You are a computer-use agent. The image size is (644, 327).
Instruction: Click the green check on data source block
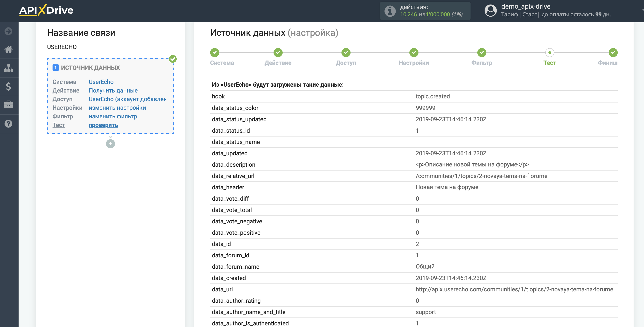(x=173, y=59)
